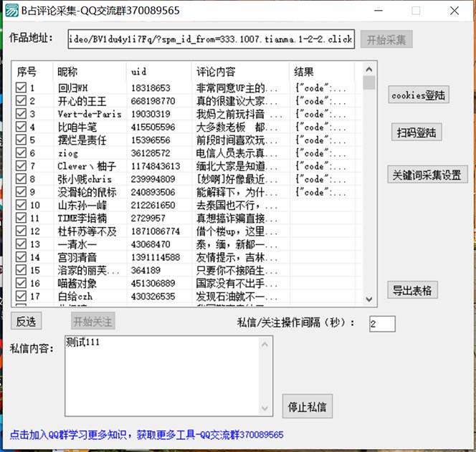Click the 结果 column header
476x452 pixels.
click(323, 72)
